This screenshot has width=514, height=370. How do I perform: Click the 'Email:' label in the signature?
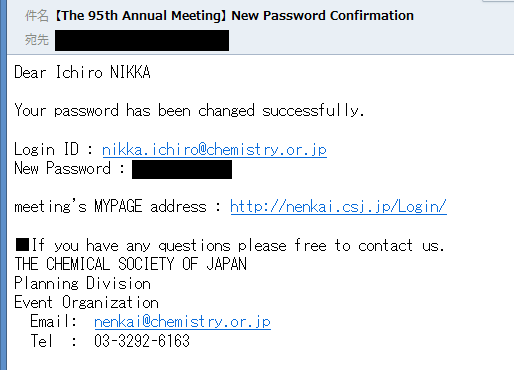click(54, 322)
